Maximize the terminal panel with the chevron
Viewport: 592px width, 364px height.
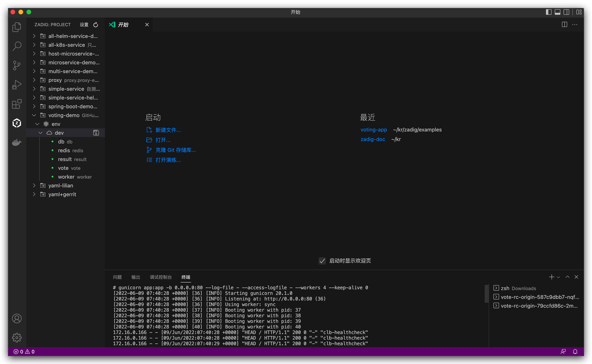tap(567, 277)
